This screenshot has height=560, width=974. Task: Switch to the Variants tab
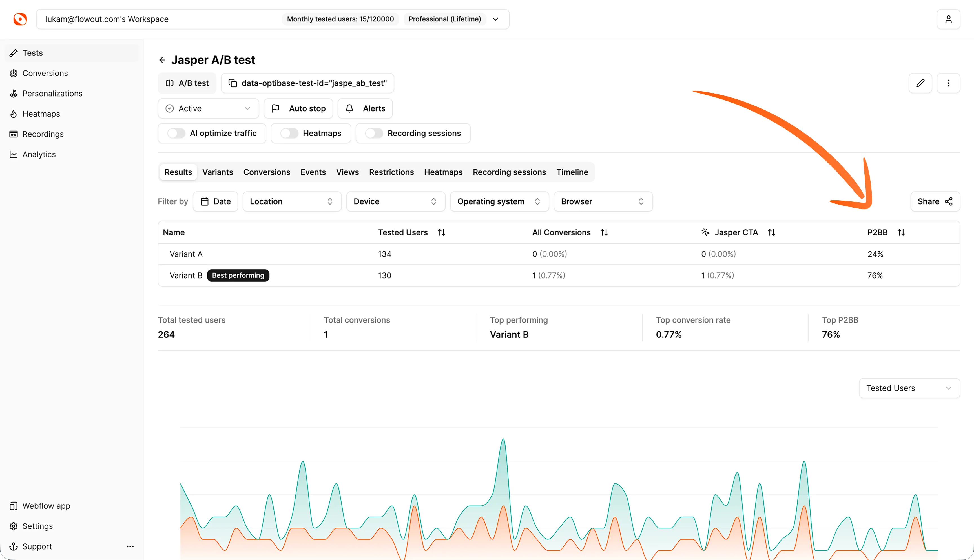click(x=217, y=172)
